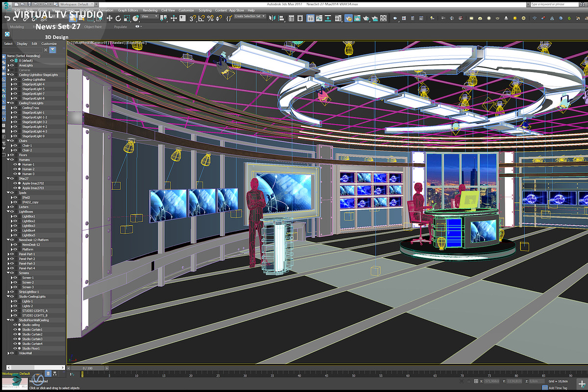This screenshot has width=588, height=392.
Task: Click the Save File quick-access icon
Action: coord(29,4)
